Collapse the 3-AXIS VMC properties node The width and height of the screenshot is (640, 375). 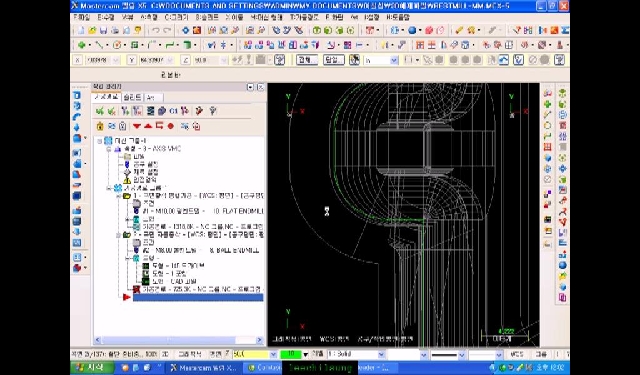[x=109, y=149]
